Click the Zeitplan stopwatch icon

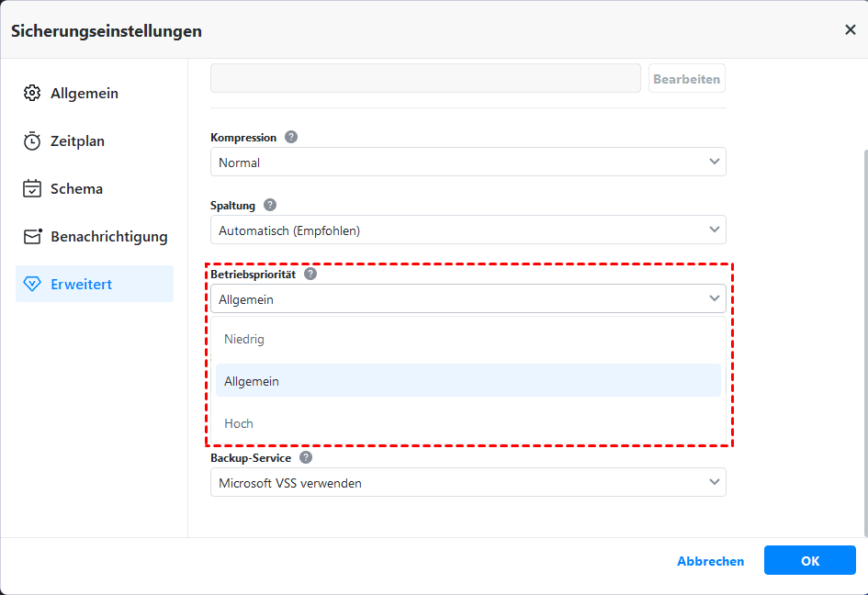coord(32,141)
